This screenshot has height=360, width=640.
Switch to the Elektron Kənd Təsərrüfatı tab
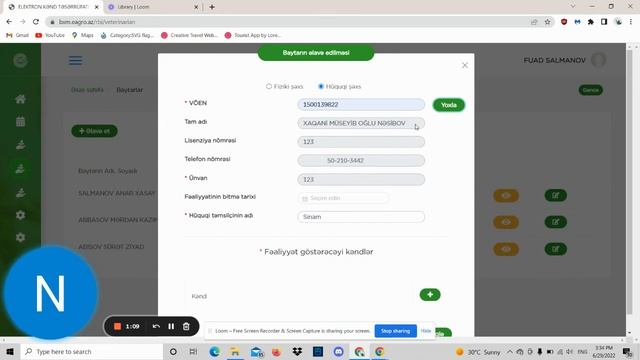[x=53, y=7]
